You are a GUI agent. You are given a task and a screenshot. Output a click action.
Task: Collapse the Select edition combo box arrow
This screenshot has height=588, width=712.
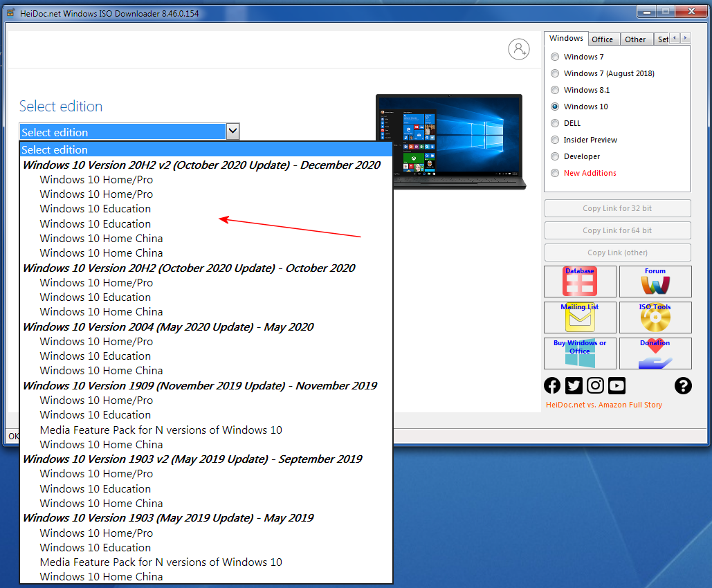pos(232,131)
